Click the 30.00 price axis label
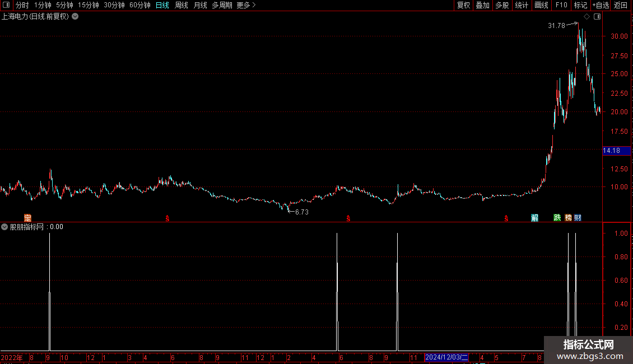Image resolution: width=633 pixels, height=364 pixels. pyautogui.click(x=619, y=36)
